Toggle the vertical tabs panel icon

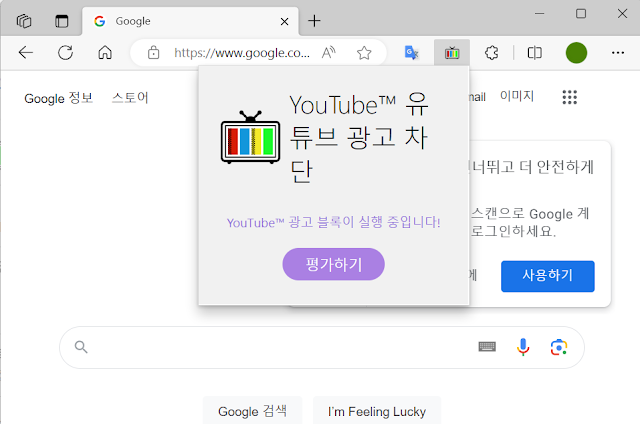(x=62, y=21)
